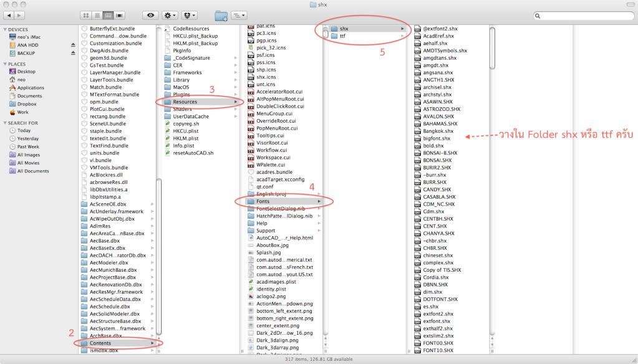This screenshot has height=364, width=638.
Task: Click the folder icon of Support
Action: point(251,231)
